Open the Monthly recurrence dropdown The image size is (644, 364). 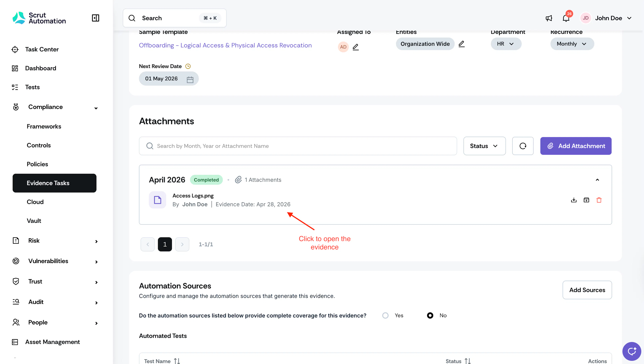coord(572,44)
